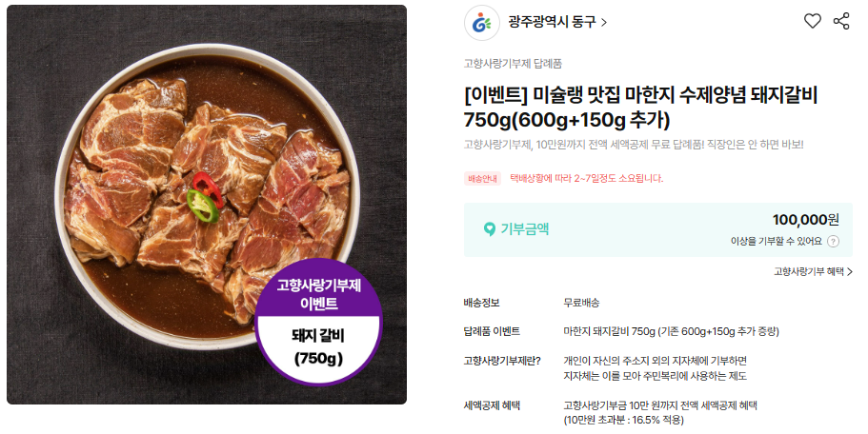Click the 배송정보 row label
The height and width of the screenshot is (434, 868).
point(481,303)
